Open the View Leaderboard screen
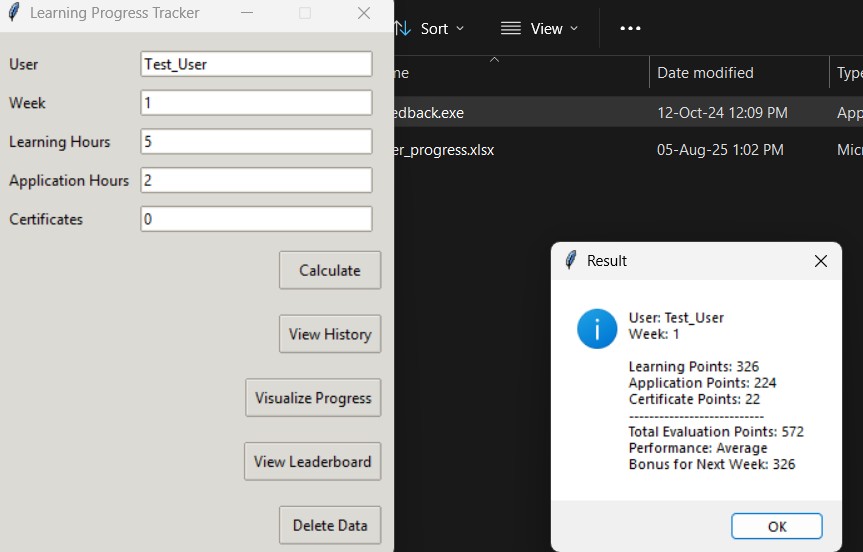The image size is (863, 552). pos(312,462)
